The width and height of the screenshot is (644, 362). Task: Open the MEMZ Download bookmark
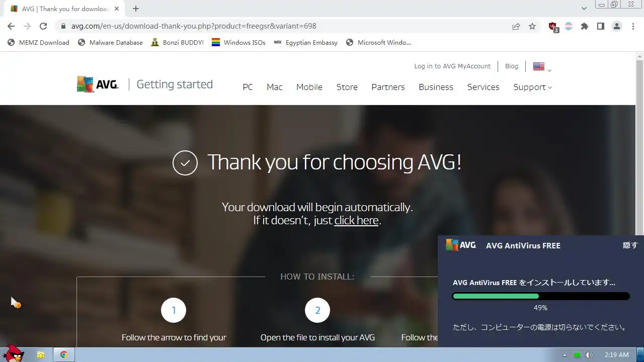pos(39,42)
